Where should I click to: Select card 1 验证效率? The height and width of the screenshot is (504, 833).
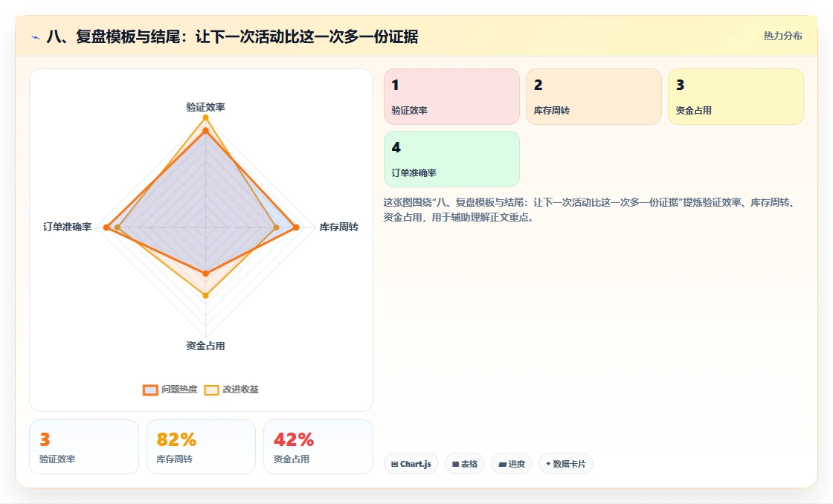[x=451, y=97]
